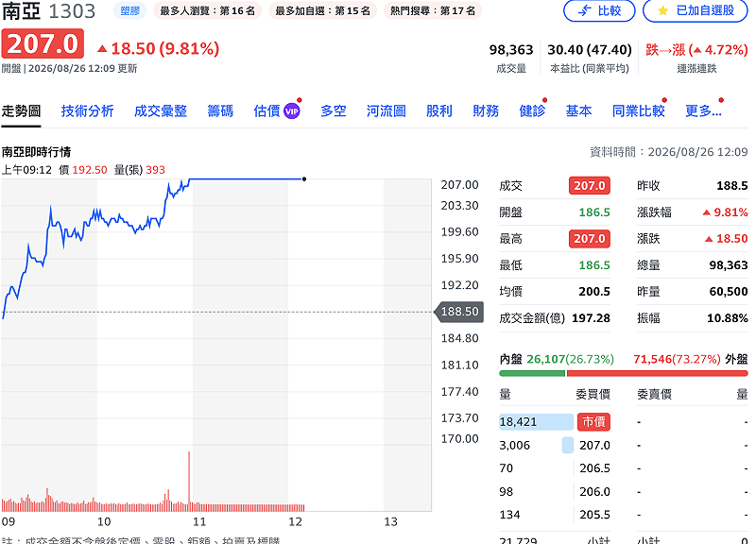Click the green 內盤 portion of ratio bar
This screenshot has height=544, width=756.
(532, 373)
